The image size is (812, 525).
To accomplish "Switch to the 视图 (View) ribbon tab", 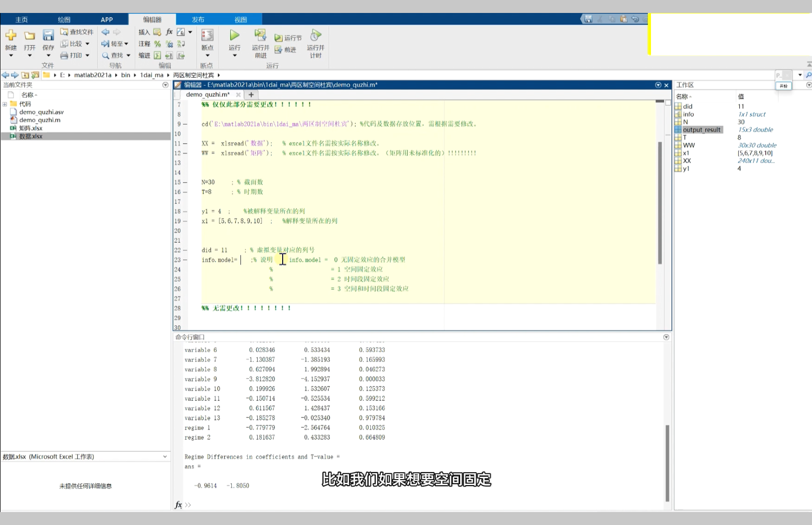I will pyautogui.click(x=241, y=19).
